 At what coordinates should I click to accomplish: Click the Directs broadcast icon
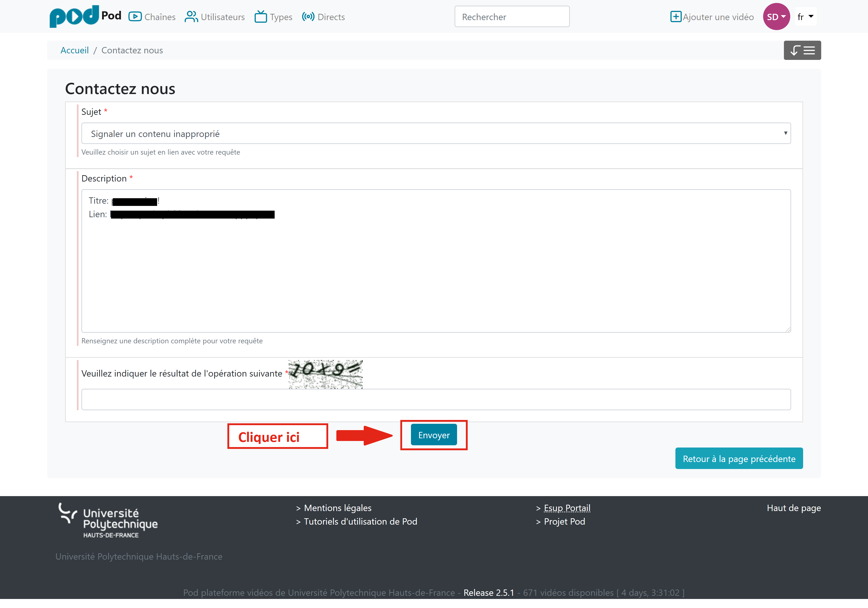pyautogui.click(x=308, y=17)
